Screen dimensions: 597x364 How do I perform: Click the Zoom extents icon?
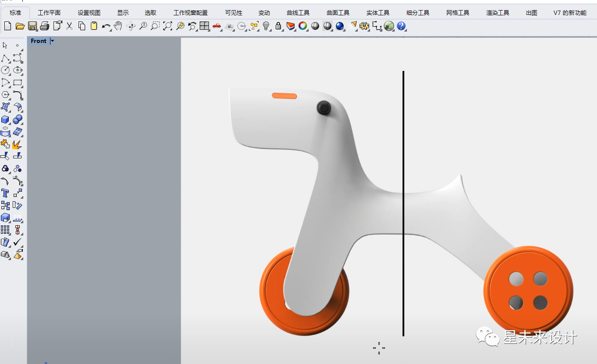[x=168, y=26]
